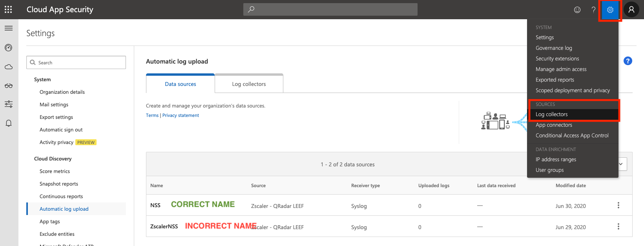
Task: Open the app launcher waffle icon
Action: click(8, 9)
